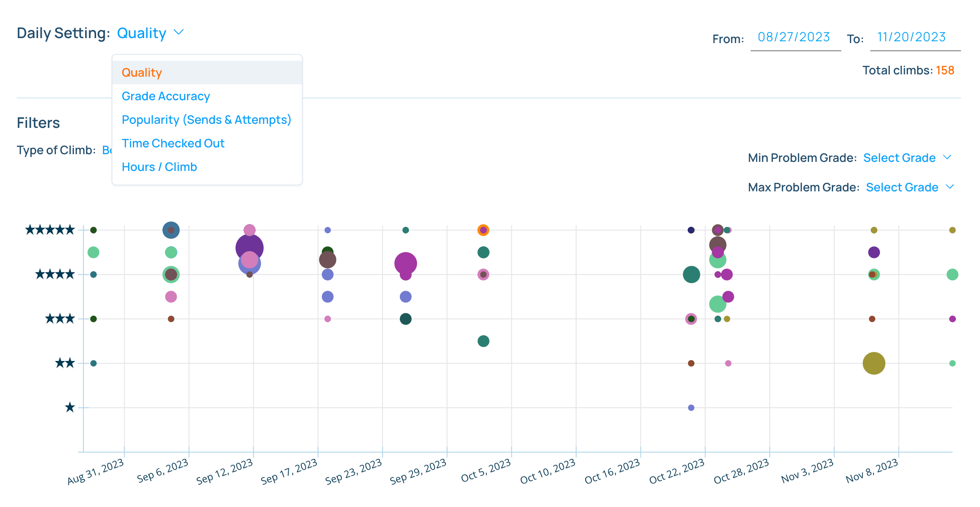
Task: Pick Time Checked Out setting
Action: click(173, 143)
